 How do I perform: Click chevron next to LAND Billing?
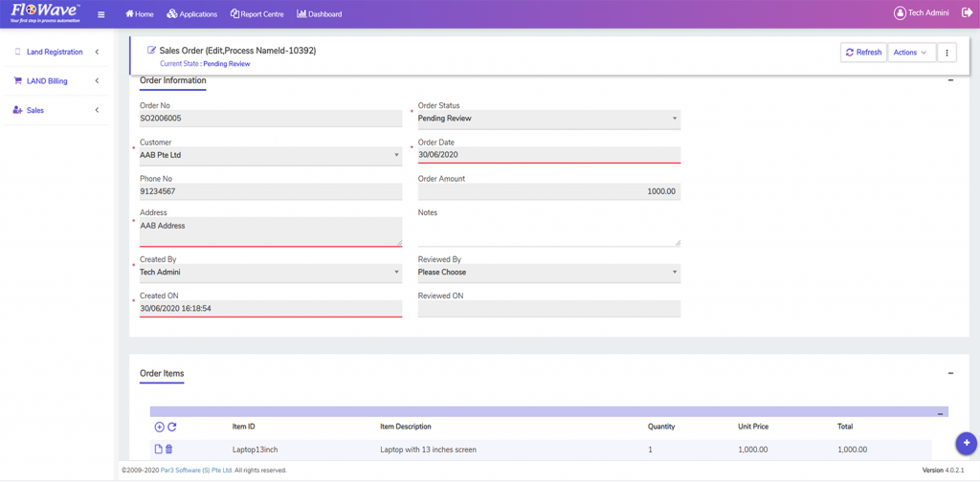point(97,81)
